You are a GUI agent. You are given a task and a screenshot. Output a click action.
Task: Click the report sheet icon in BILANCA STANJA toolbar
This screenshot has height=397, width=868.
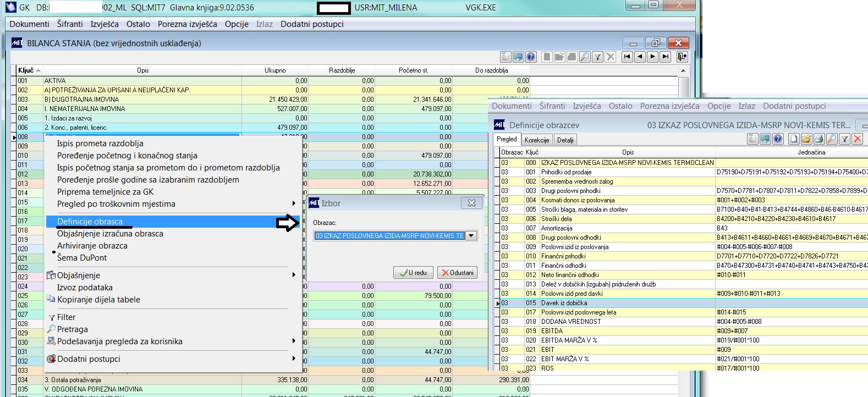(x=506, y=57)
